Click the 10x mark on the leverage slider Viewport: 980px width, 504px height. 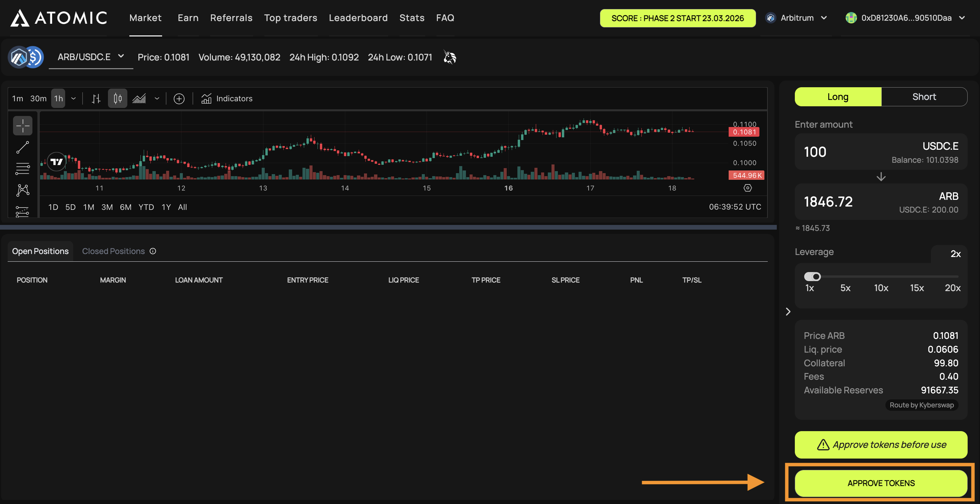tap(881, 287)
